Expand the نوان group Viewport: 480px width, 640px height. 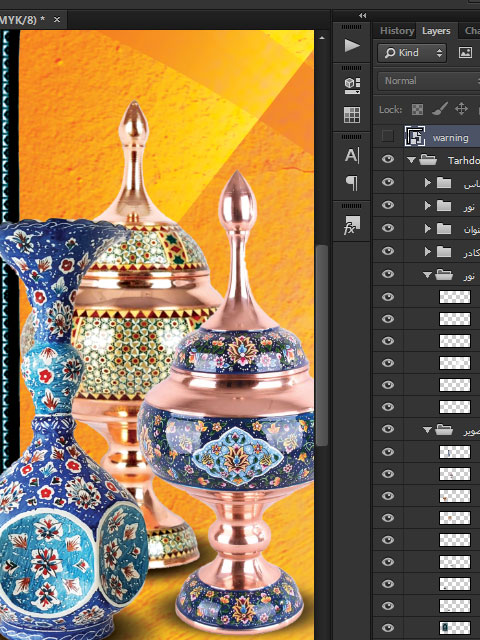[x=427, y=228]
